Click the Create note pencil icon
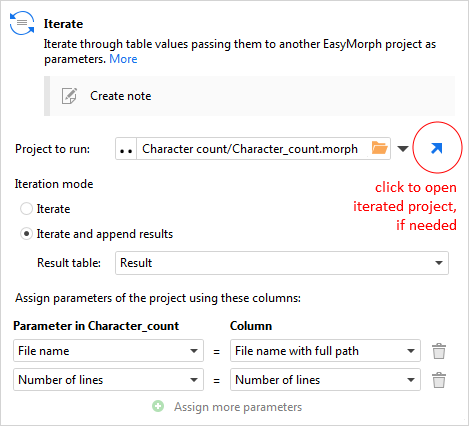Screen dimensions: 469x426 pyautogui.click(x=69, y=96)
